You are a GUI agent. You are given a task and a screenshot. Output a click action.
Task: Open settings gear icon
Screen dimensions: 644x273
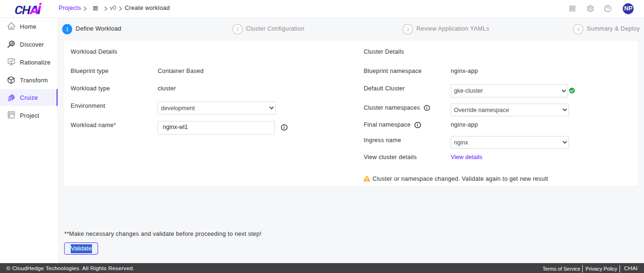coord(590,8)
